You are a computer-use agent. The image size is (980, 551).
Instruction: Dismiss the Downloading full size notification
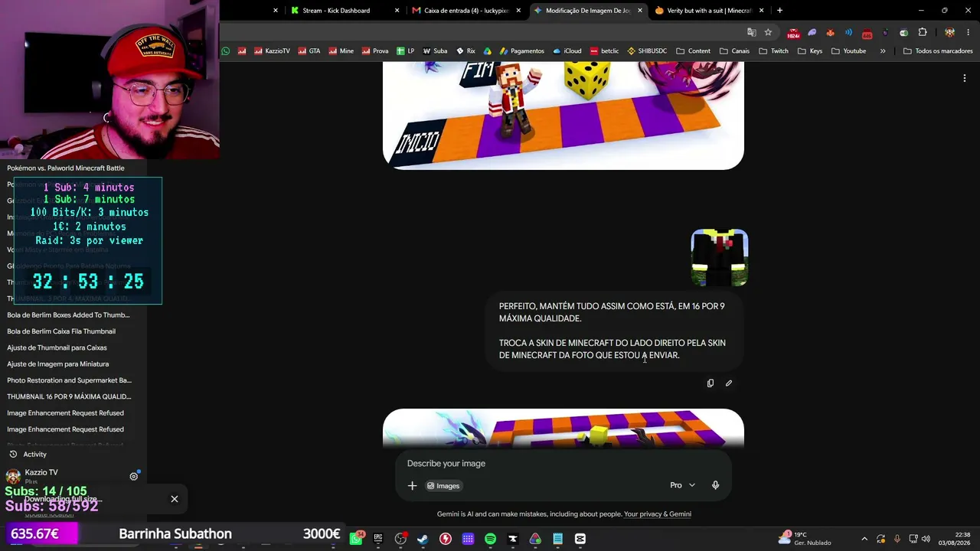pyautogui.click(x=175, y=499)
